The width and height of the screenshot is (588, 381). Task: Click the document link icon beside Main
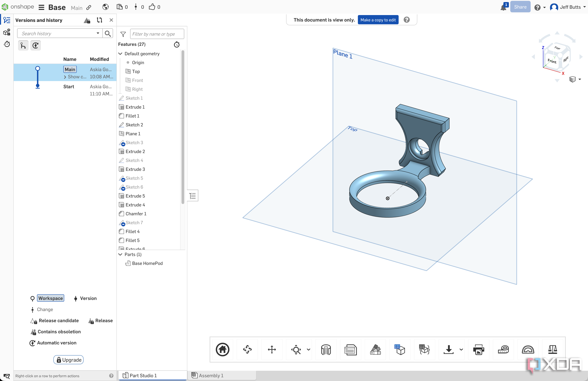[89, 8]
